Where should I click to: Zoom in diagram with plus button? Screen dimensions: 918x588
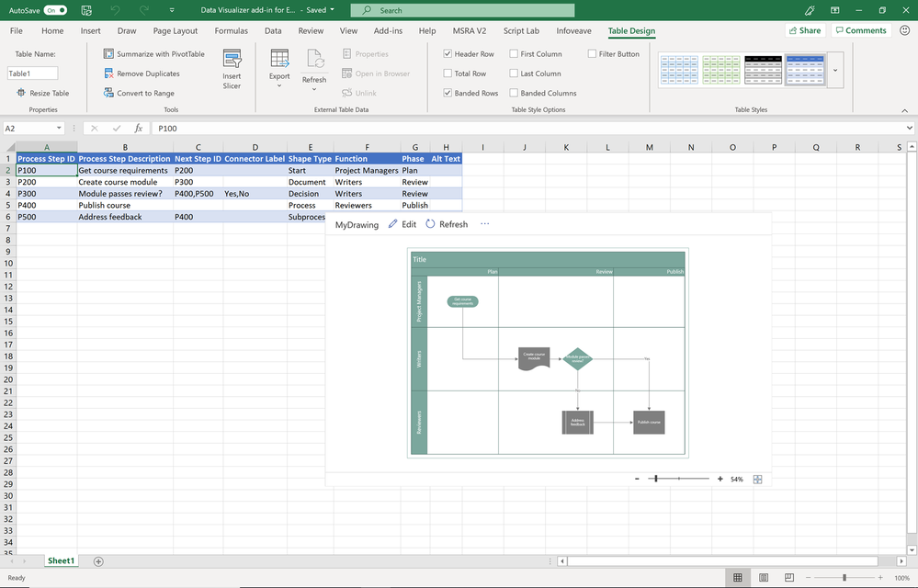tap(720, 479)
